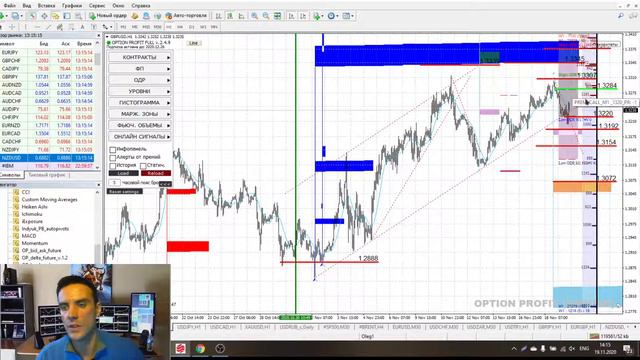Open OBS icon on the taskbar

[220, 349]
